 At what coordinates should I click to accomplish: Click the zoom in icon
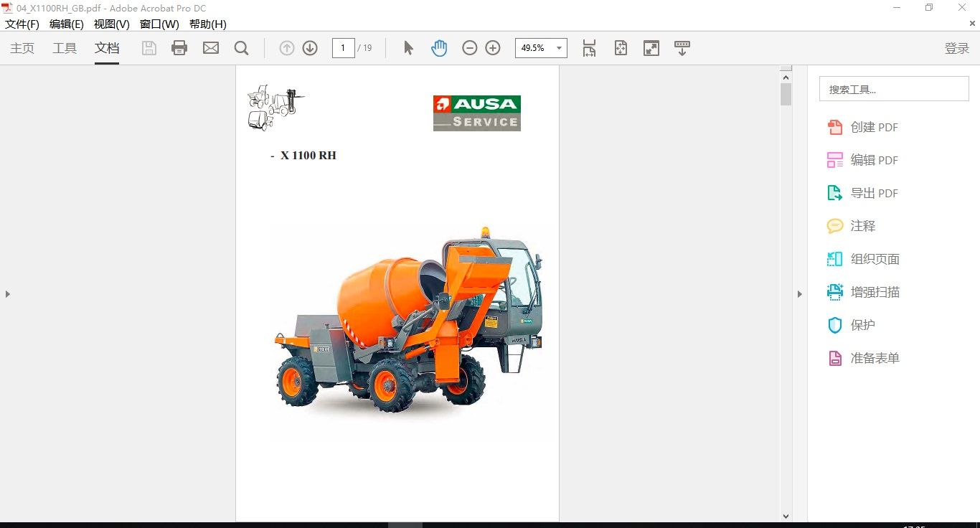[492, 47]
